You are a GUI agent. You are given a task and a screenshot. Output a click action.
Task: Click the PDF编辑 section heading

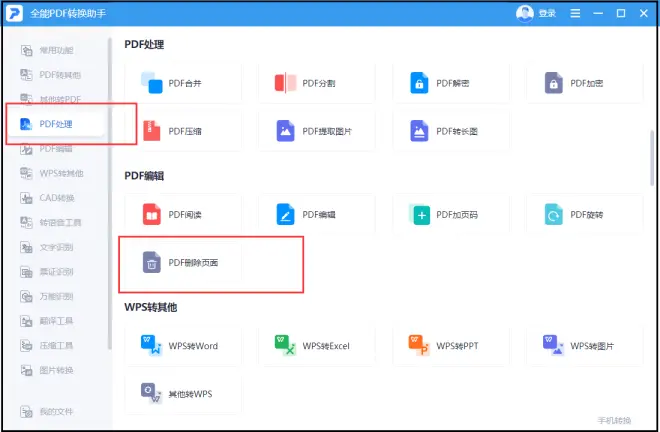pos(144,176)
